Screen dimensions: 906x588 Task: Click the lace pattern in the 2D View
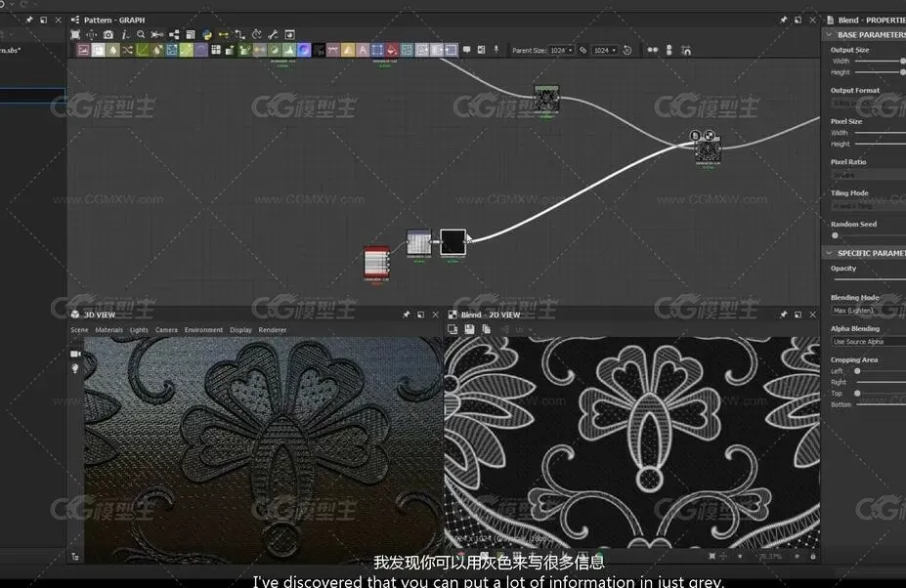click(632, 442)
